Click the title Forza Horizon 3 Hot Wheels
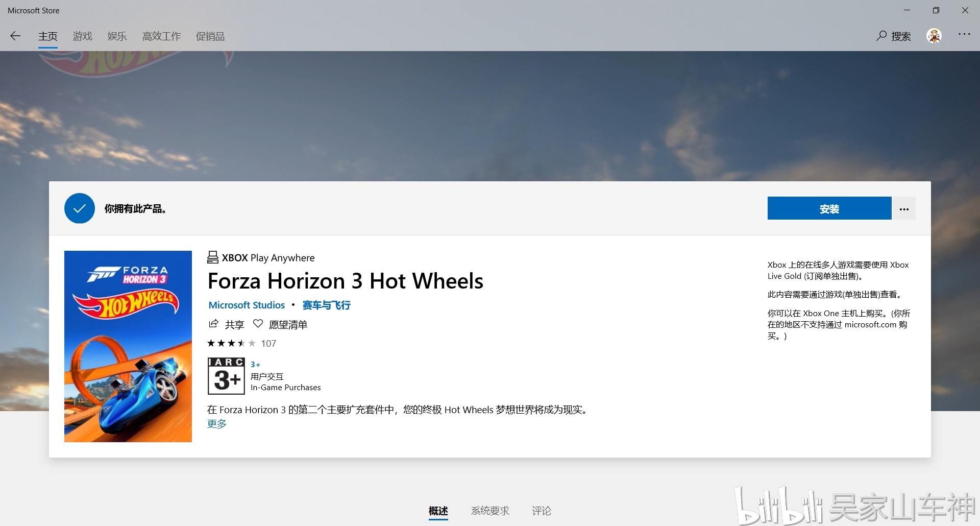This screenshot has height=526, width=980. click(x=346, y=281)
